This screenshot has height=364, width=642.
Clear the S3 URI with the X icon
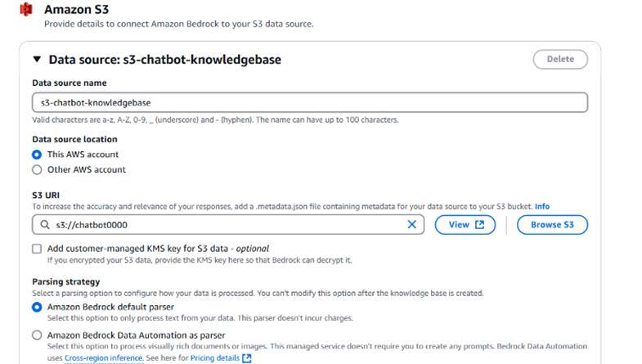(412, 224)
